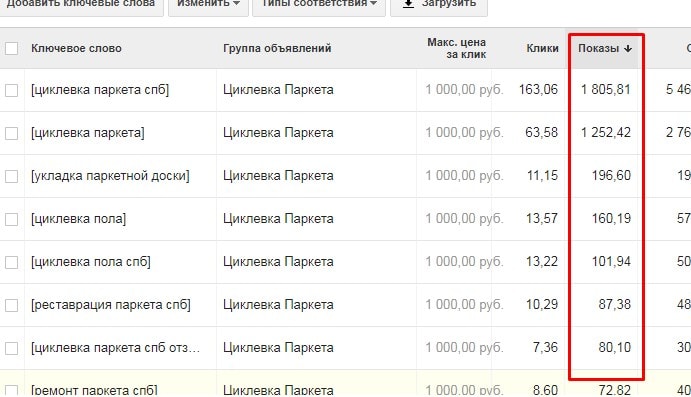Expand the Типы соответствия dropdown
691x397 pixels.
click(x=319, y=4)
